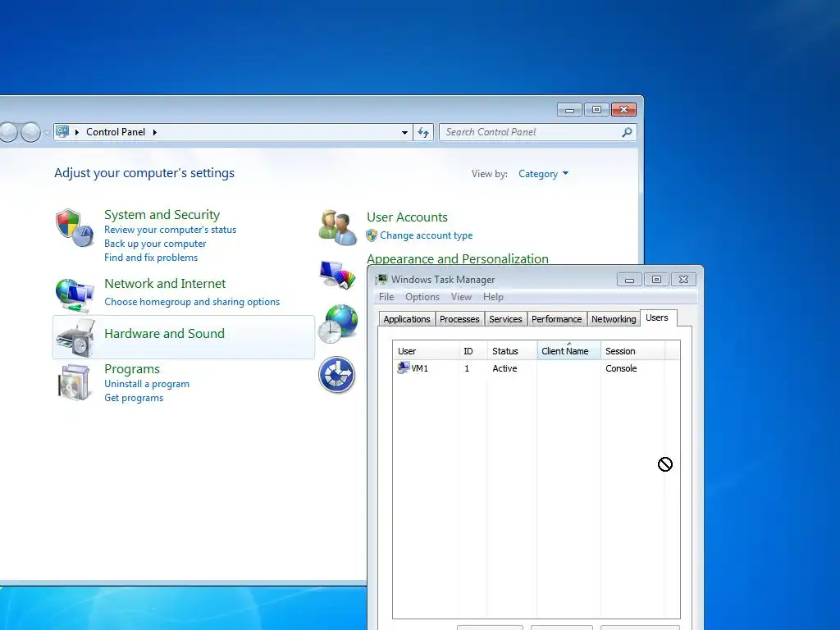Select VM1 row in users list
The width and height of the screenshot is (840, 630).
[536, 368]
